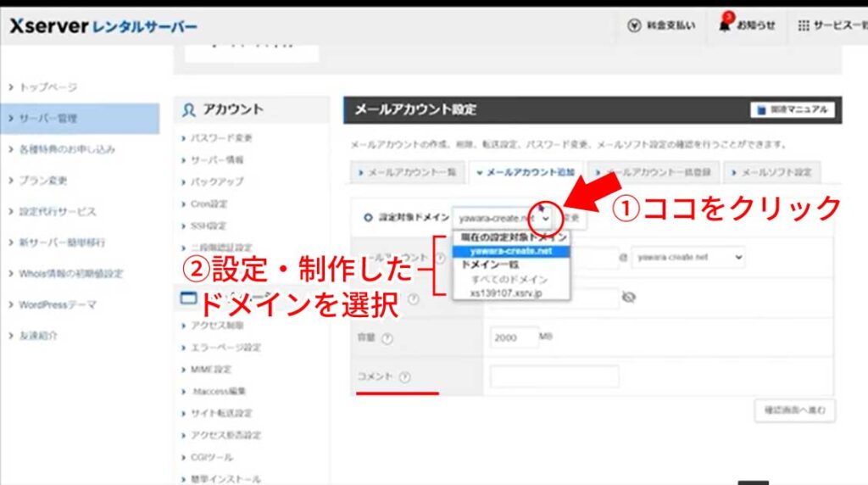The image size is (868, 485).
Task: Click the コメント input field
Action: 554,376
